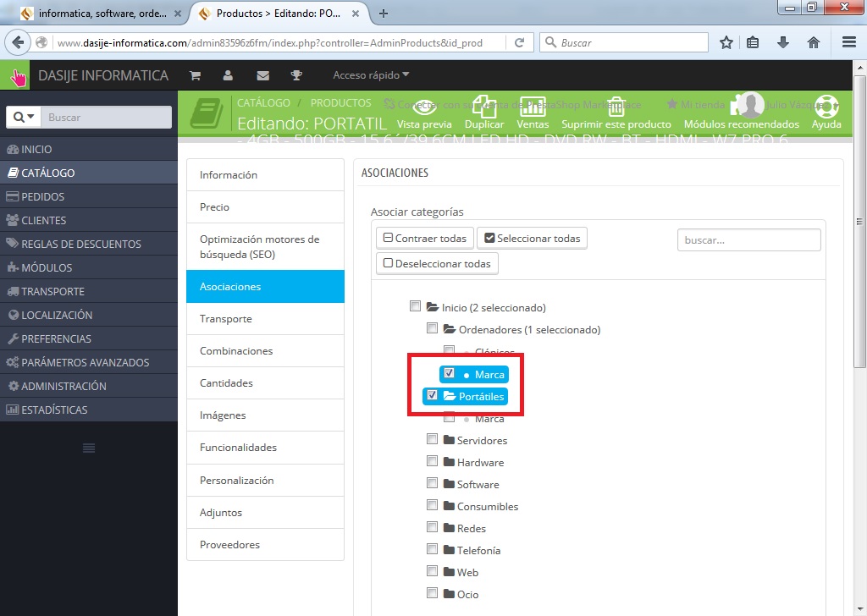Click the sidebar collapse lines icon

click(x=88, y=448)
